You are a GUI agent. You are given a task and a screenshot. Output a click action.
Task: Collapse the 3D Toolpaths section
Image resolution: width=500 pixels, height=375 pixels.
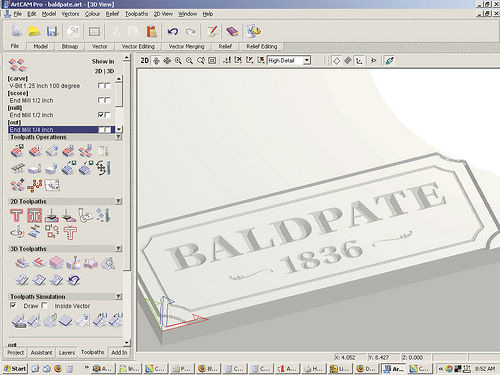[118, 248]
